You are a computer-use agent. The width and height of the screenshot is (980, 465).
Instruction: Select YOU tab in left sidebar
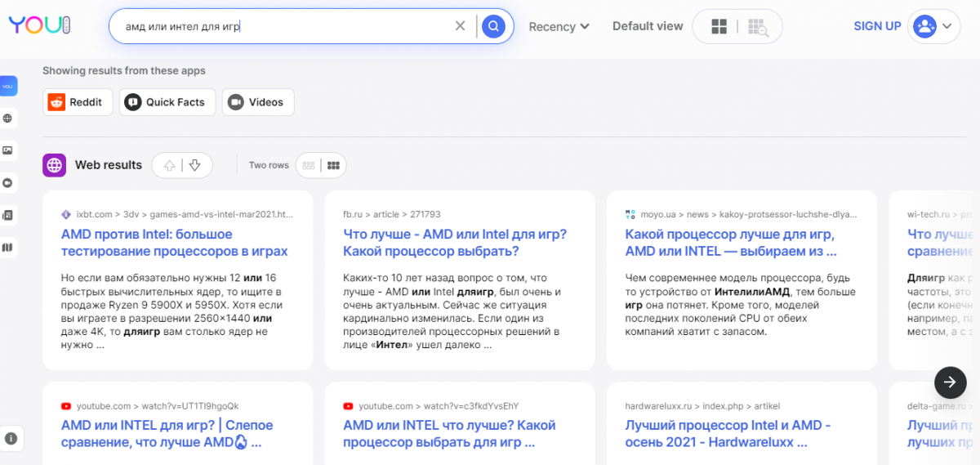tap(8, 86)
